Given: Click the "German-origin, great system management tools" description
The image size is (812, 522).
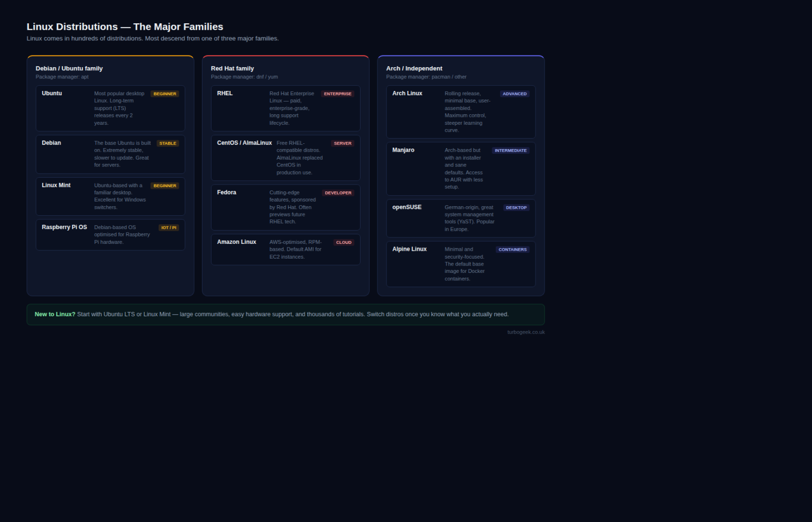Looking at the screenshot, I should point(470,218).
